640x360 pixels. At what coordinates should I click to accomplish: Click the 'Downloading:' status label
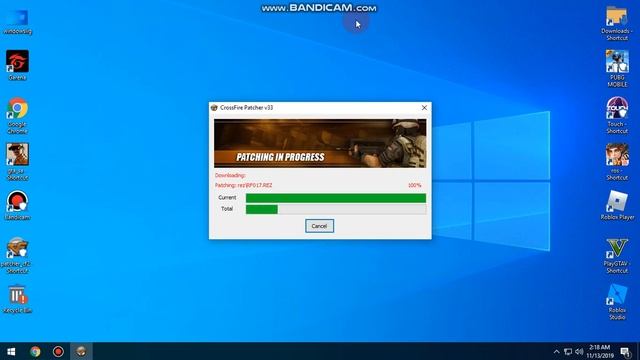click(230, 175)
